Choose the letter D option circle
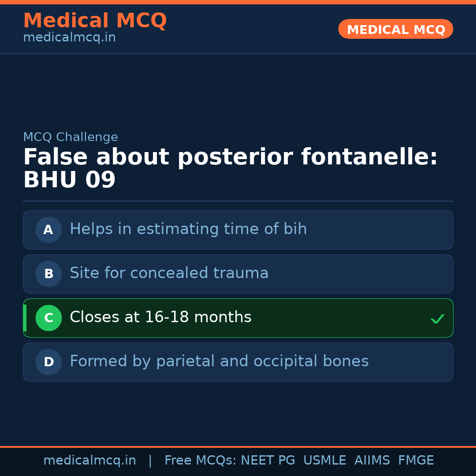476x476 pixels. click(48, 362)
